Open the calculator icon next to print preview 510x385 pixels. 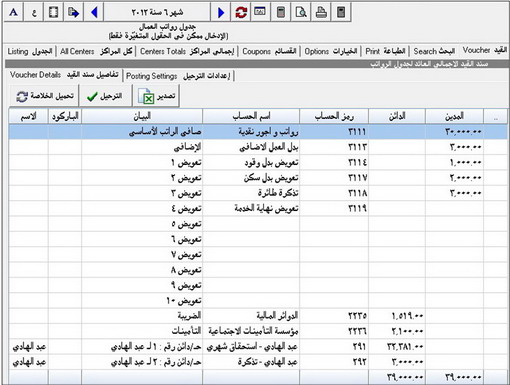(x=281, y=12)
